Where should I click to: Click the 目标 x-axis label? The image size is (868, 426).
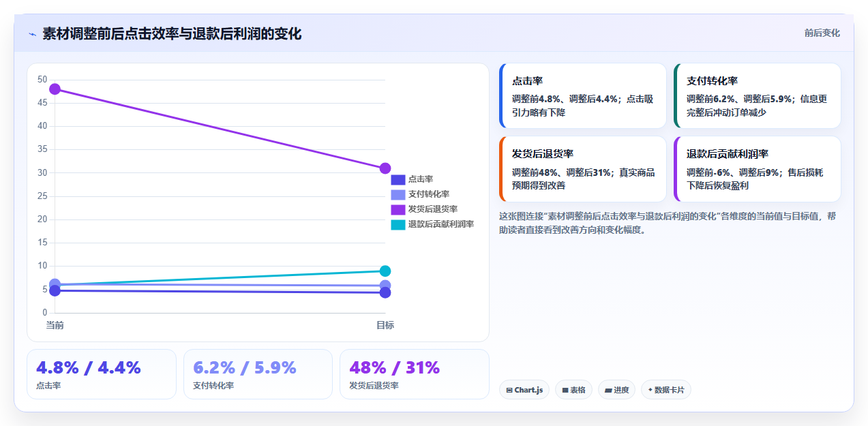coord(385,325)
